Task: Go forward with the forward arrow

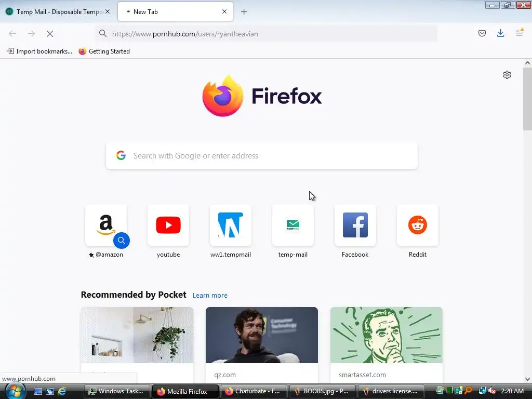Action: pyautogui.click(x=31, y=34)
